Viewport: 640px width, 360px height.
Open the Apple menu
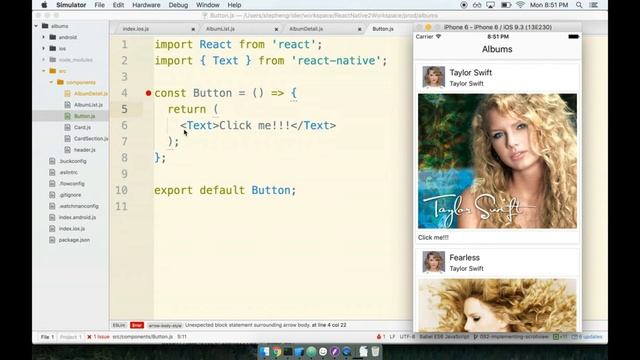point(44,5)
